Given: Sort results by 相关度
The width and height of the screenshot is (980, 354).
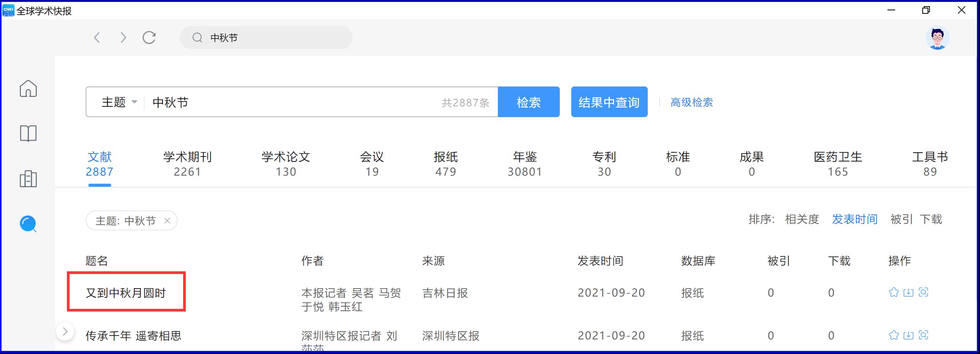Looking at the screenshot, I should [x=802, y=219].
